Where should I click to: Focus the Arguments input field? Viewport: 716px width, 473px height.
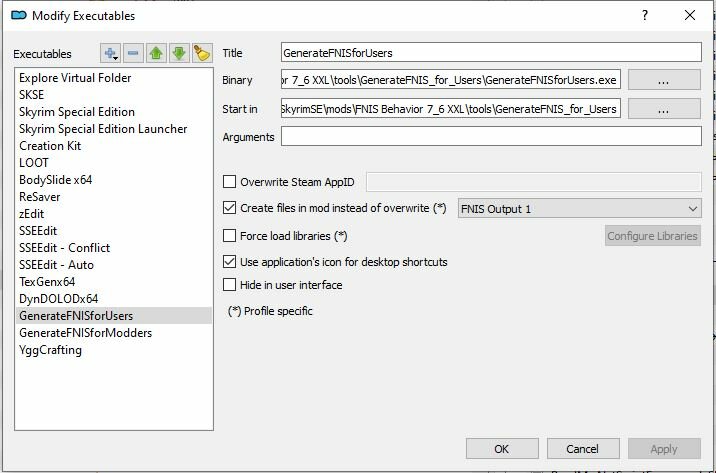click(x=491, y=137)
